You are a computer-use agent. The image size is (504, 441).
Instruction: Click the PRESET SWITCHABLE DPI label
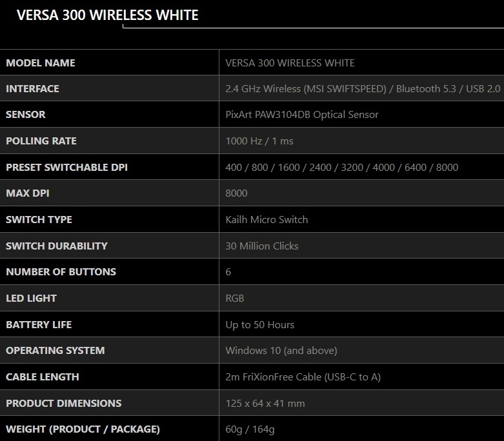pyautogui.click(x=66, y=167)
